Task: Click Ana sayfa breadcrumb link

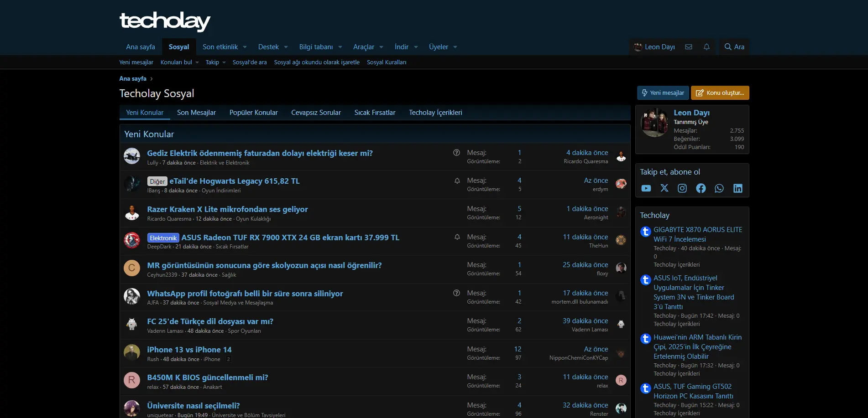Action: point(133,79)
